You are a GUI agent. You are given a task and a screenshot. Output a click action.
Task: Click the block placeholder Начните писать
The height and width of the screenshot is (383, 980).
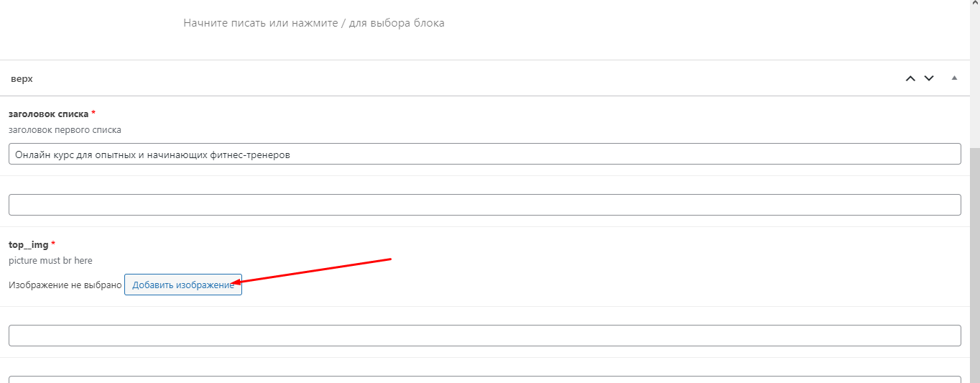click(314, 23)
